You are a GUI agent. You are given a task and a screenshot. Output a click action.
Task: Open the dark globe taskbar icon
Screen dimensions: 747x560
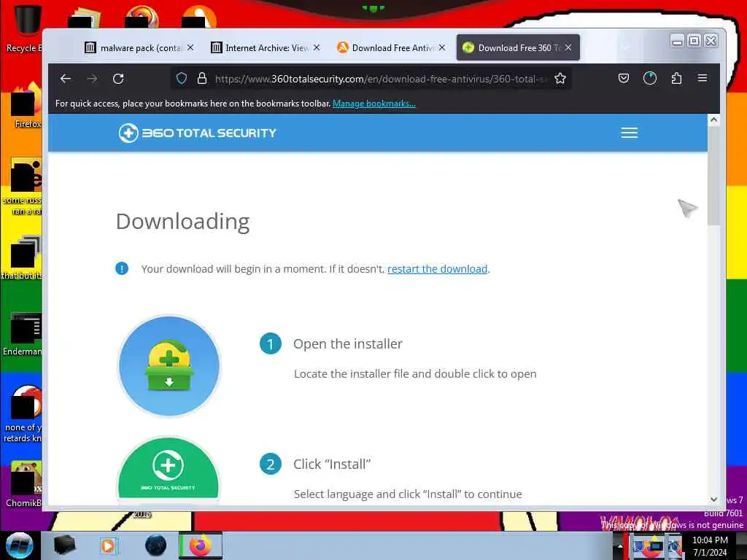pos(155,545)
